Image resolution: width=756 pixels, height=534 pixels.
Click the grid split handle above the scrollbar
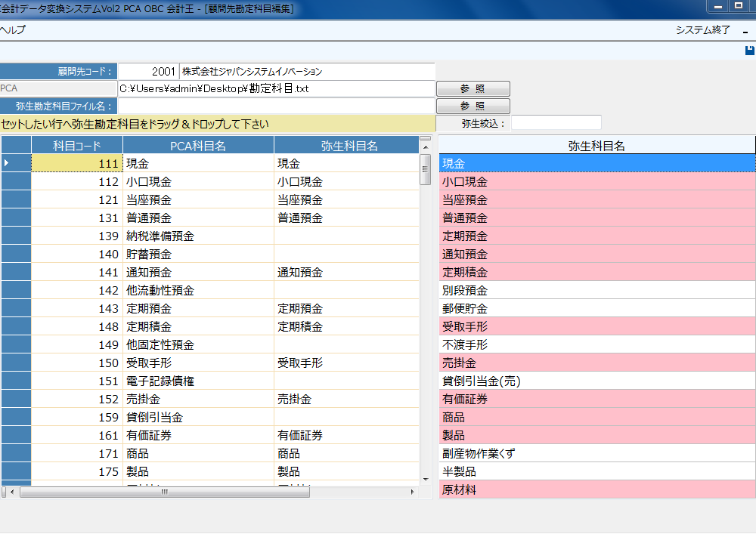[x=425, y=139]
